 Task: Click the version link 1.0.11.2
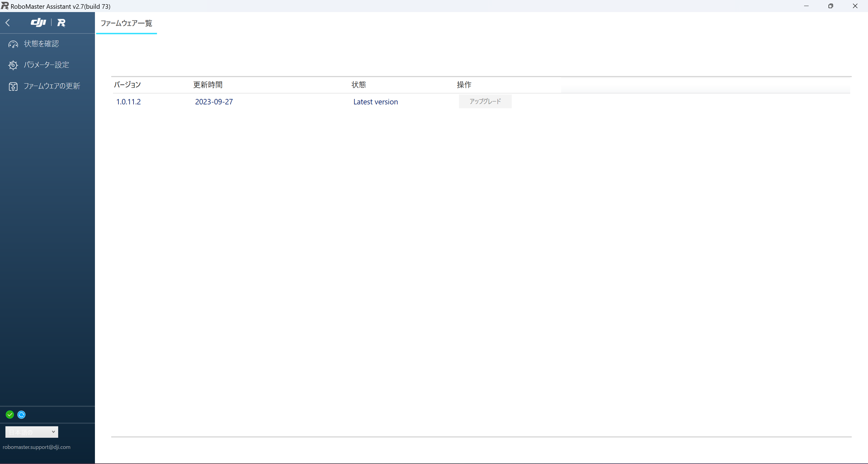[x=128, y=101]
